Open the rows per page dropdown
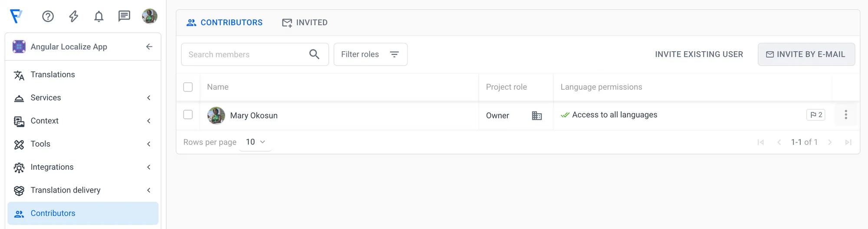 tap(255, 142)
